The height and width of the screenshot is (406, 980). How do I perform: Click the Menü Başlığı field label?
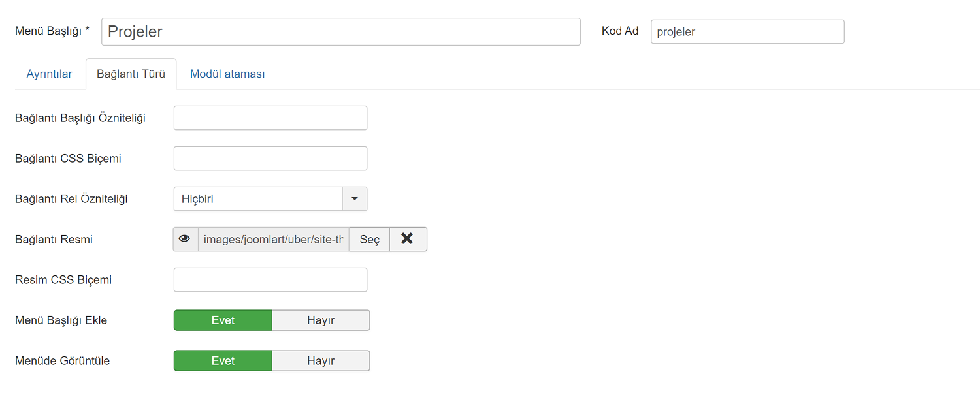pyautogui.click(x=52, y=31)
